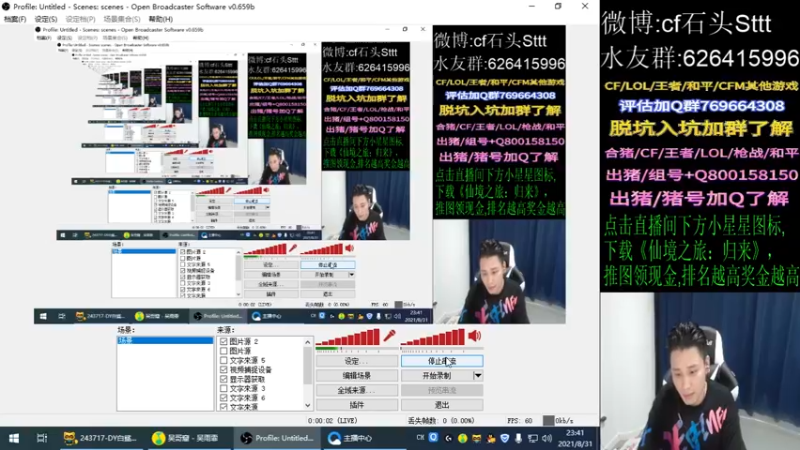800x450 pixels.
Task: Open Task View on the taskbar
Action: [x=42, y=438]
